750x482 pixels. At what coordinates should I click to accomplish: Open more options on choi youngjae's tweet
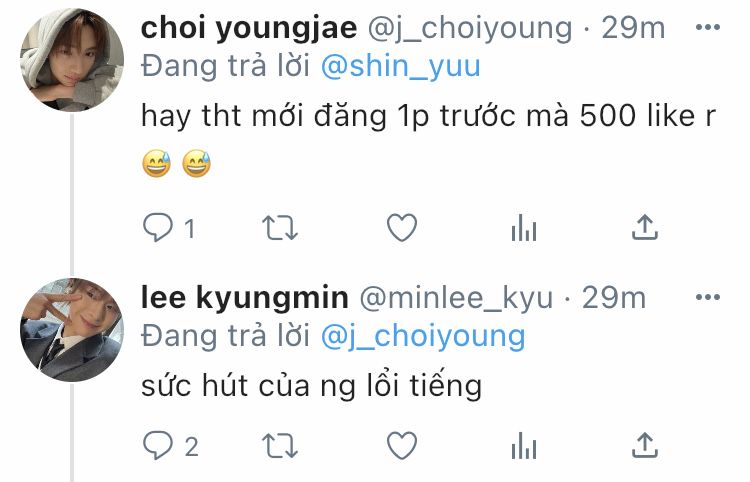pyautogui.click(x=708, y=27)
